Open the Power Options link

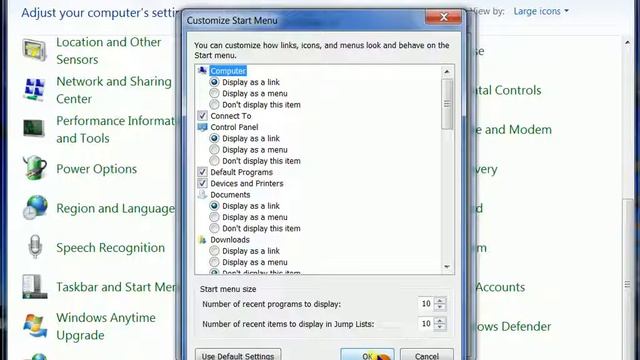point(96,169)
